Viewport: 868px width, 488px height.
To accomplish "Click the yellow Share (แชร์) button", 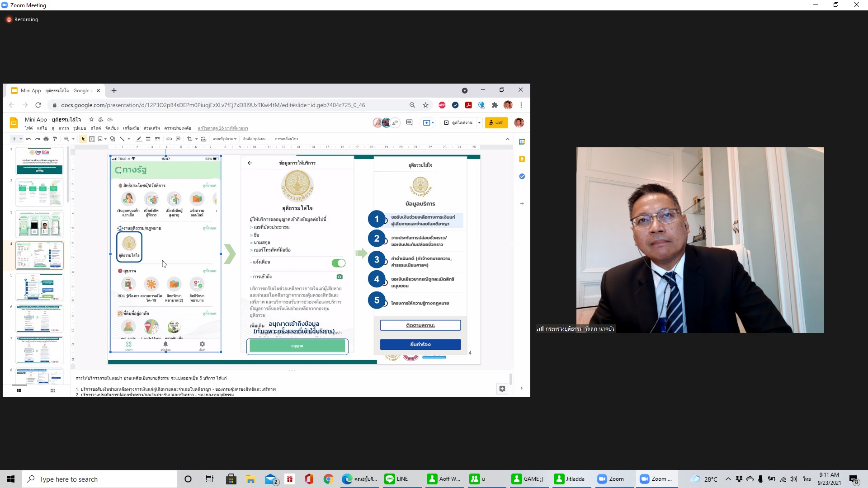I will [496, 122].
